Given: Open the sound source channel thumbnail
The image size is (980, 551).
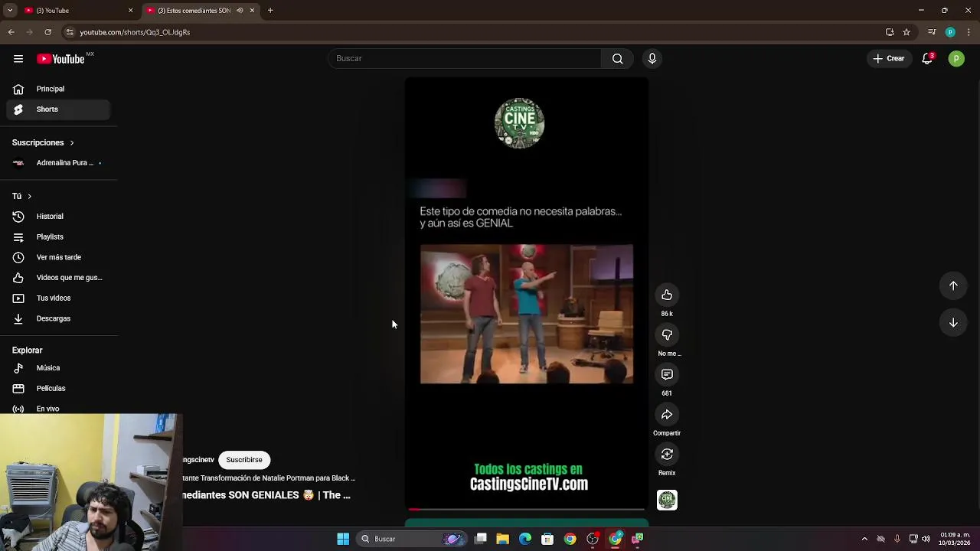Looking at the screenshot, I should pyautogui.click(x=667, y=500).
